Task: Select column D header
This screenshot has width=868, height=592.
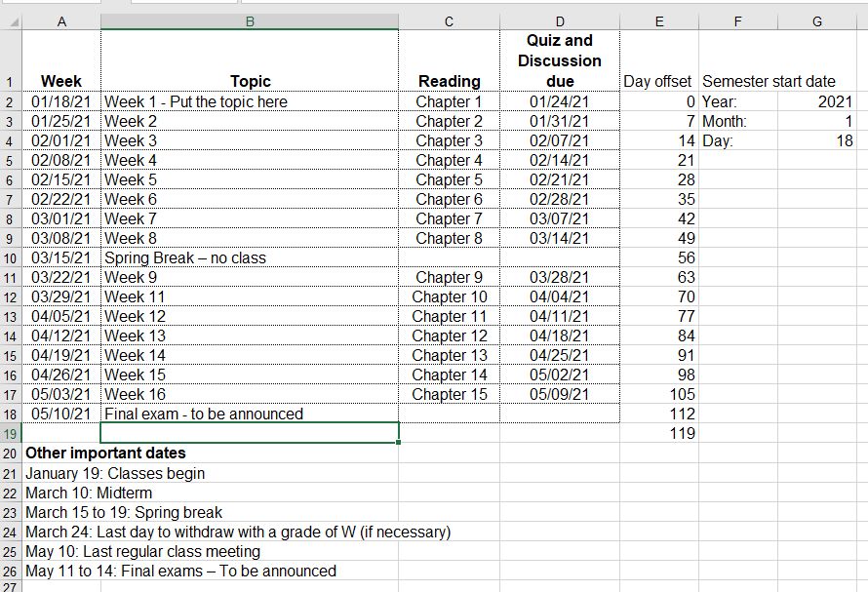Action: coord(559,20)
